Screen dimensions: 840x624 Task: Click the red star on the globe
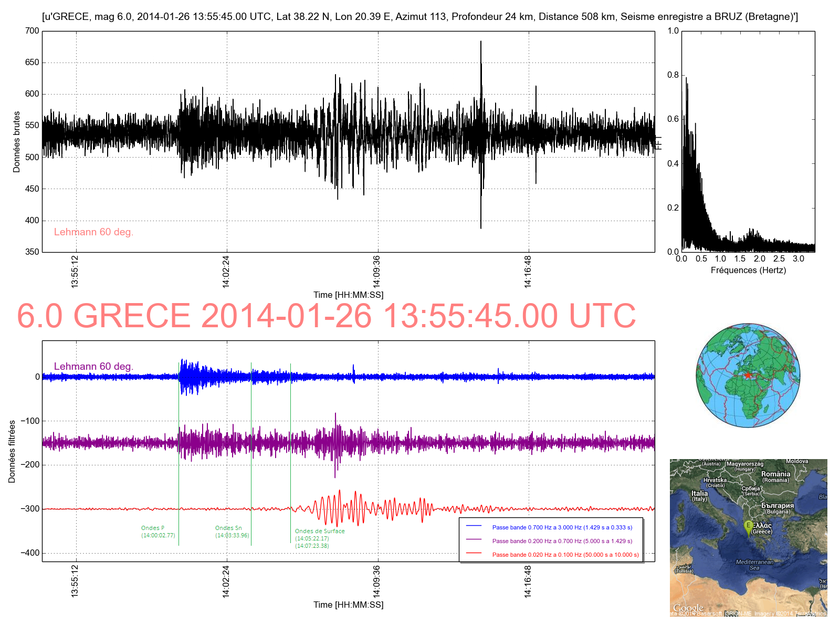748,375
